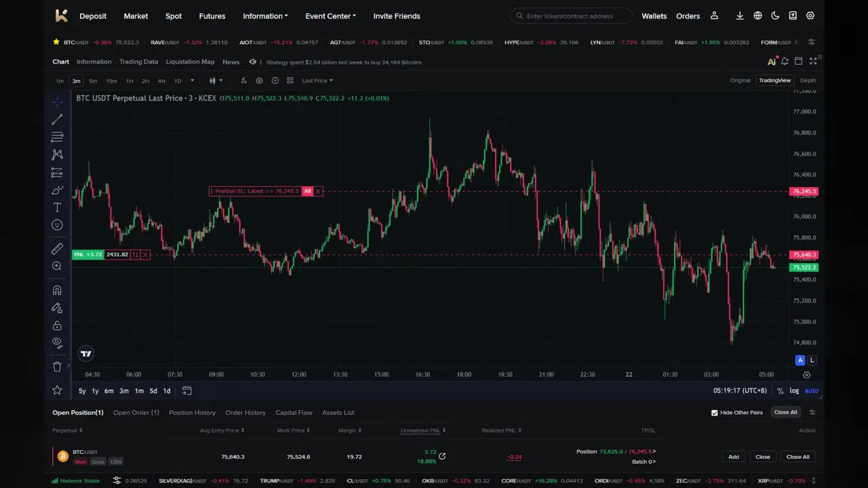The image size is (868, 488).
Task: Activate the zoom-in magnifier tool
Action: pyautogui.click(x=57, y=266)
